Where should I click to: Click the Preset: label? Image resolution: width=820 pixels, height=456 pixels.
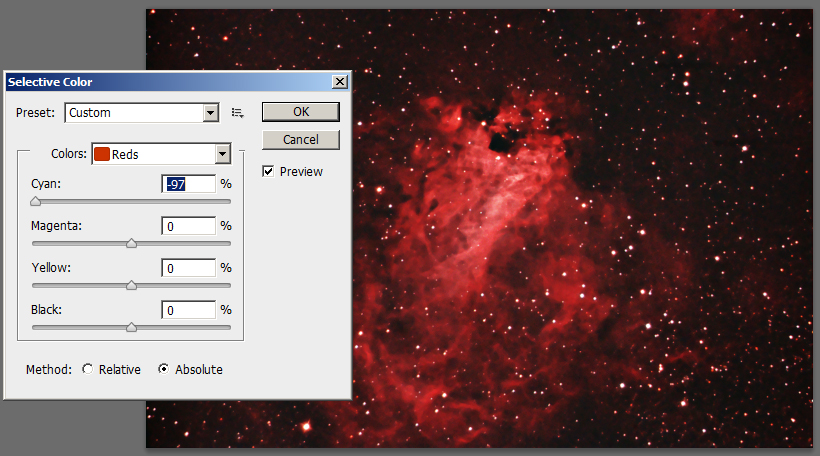[x=35, y=113]
